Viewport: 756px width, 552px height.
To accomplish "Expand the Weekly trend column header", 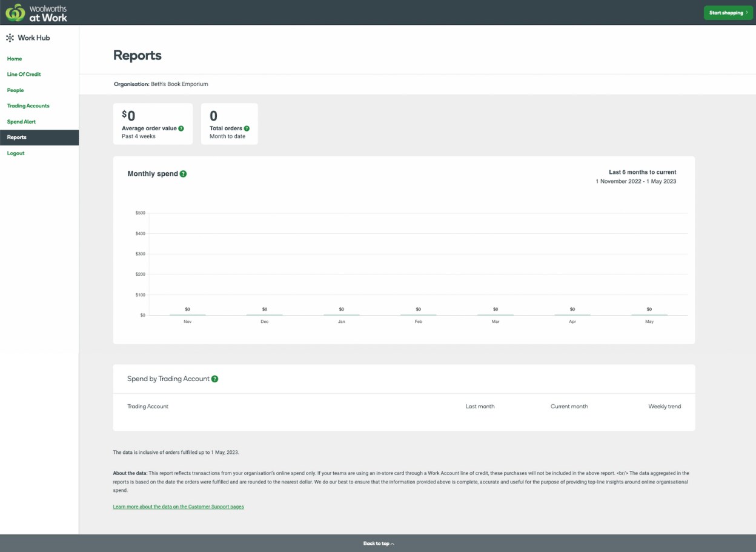I will coord(664,406).
